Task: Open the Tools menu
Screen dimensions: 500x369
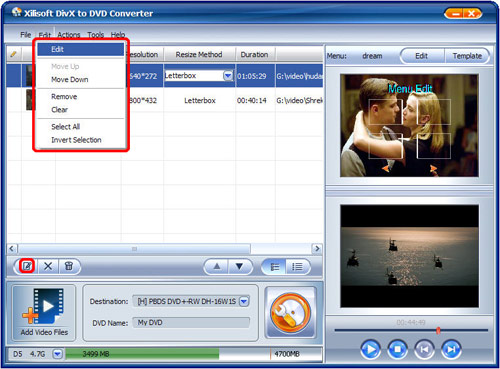Action: [96, 35]
